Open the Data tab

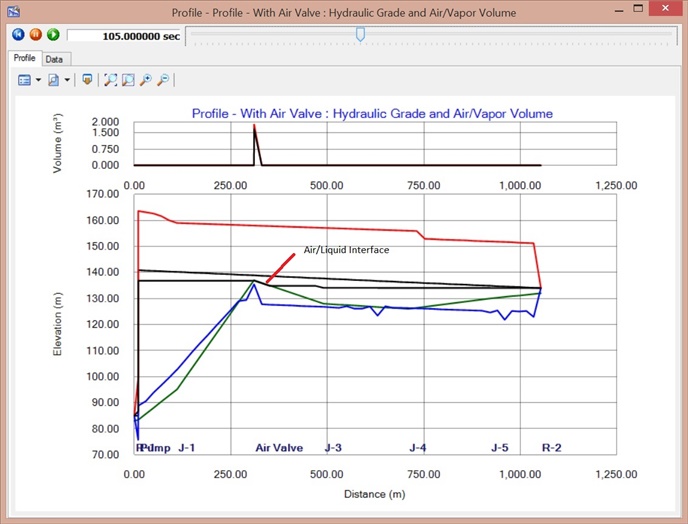pyautogui.click(x=53, y=59)
